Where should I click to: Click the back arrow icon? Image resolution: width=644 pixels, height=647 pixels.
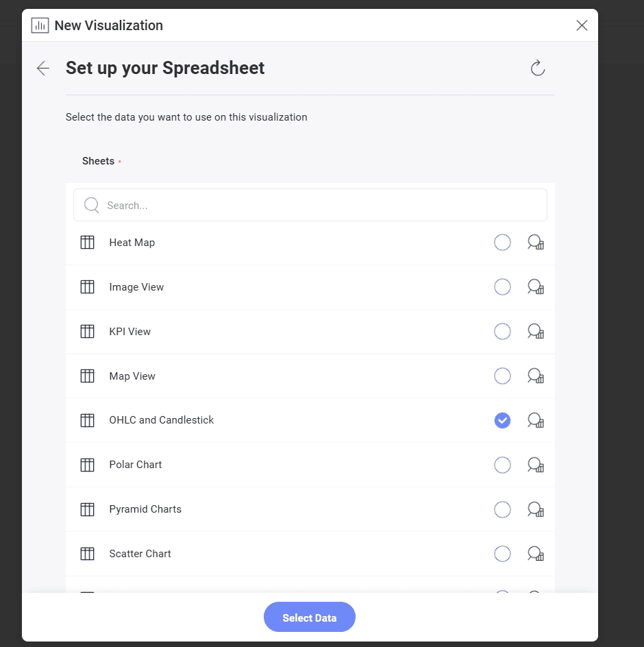tap(43, 68)
